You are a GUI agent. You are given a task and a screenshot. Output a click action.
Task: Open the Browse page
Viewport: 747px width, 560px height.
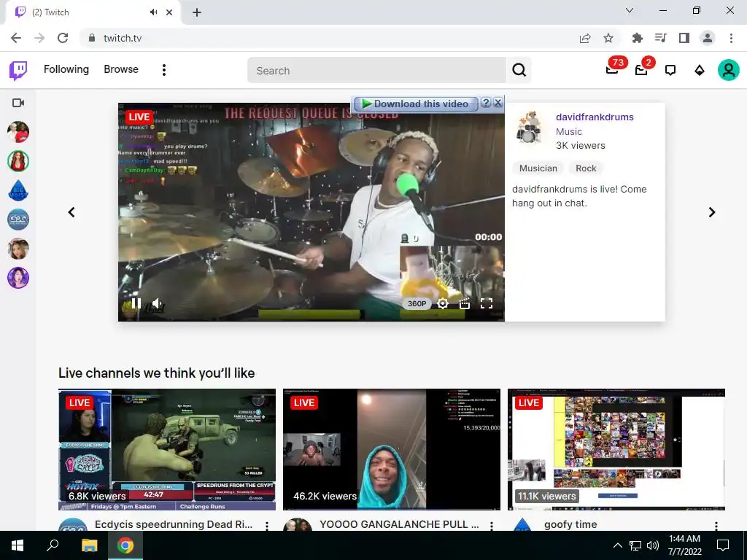121,69
